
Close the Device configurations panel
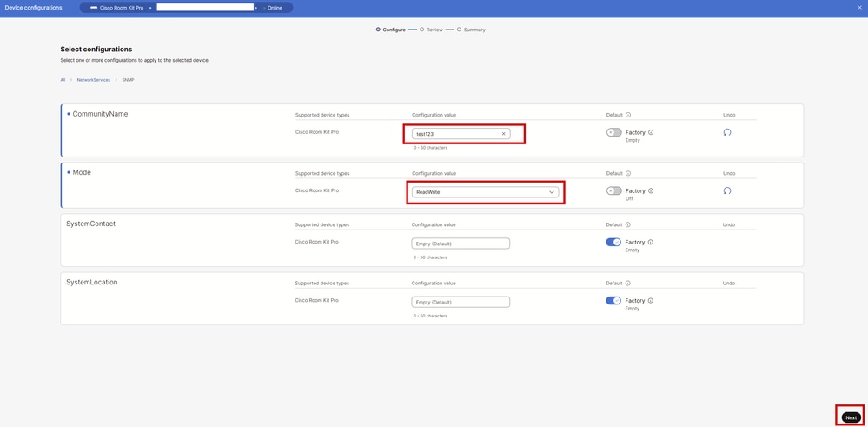tap(858, 8)
